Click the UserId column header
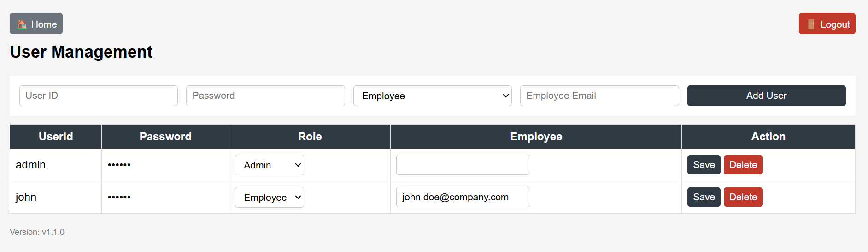The image size is (868, 252). click(56, 137)
